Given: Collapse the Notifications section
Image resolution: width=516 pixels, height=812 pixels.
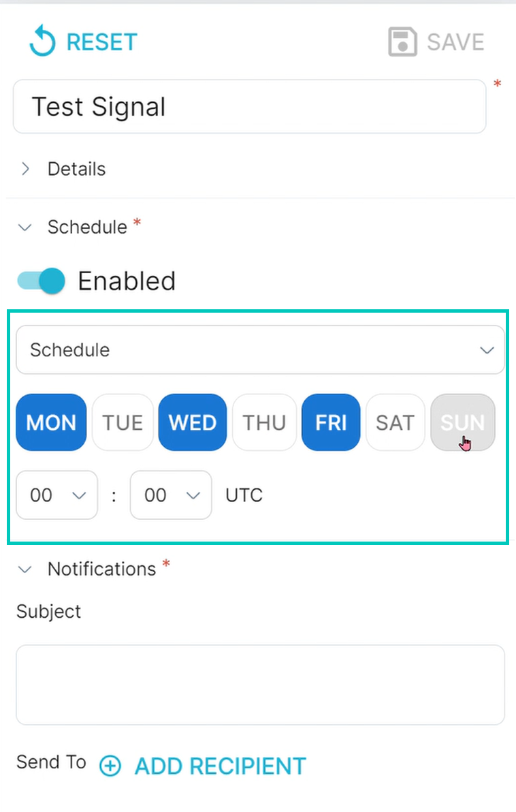Looking at the screenshot, I should [x=93, y=569].
